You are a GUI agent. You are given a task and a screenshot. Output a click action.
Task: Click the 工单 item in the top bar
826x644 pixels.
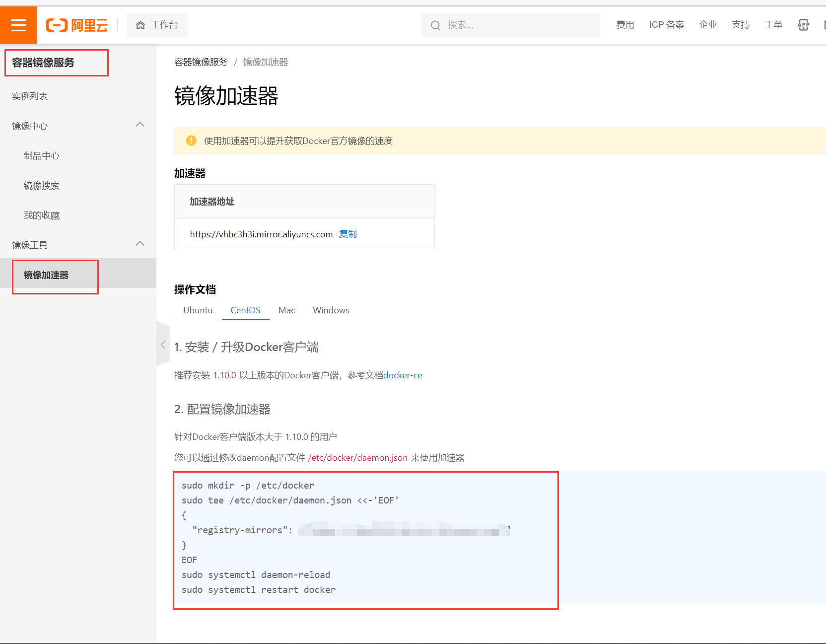pyautogui.click(x=773, y=25)
